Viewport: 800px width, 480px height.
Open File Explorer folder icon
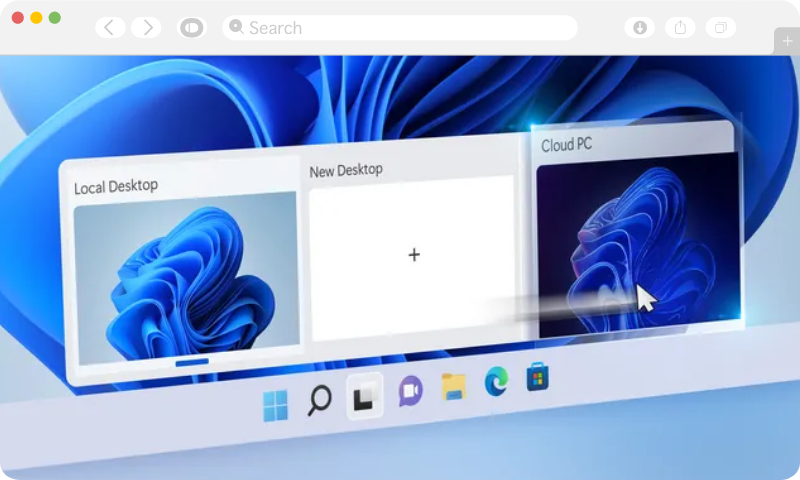pyautogui.click(x=454, y=387)
